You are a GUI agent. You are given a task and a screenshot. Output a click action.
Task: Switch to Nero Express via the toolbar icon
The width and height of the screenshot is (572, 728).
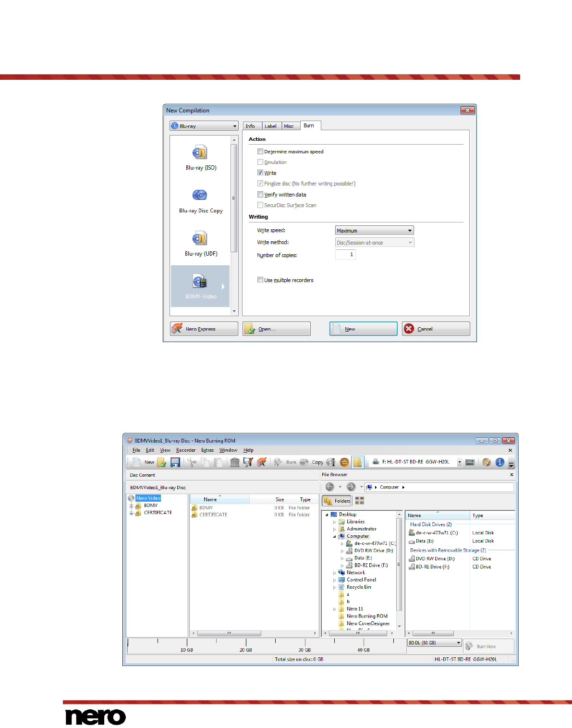[x=262, y=462]
